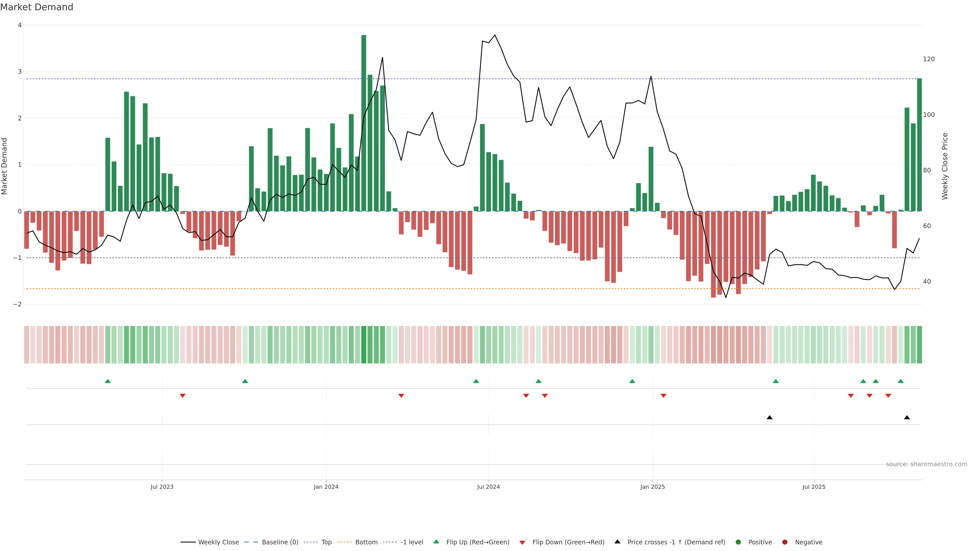Toggle Top dotted-line legend entry
The image size is (980, 551).
[326, 542]
